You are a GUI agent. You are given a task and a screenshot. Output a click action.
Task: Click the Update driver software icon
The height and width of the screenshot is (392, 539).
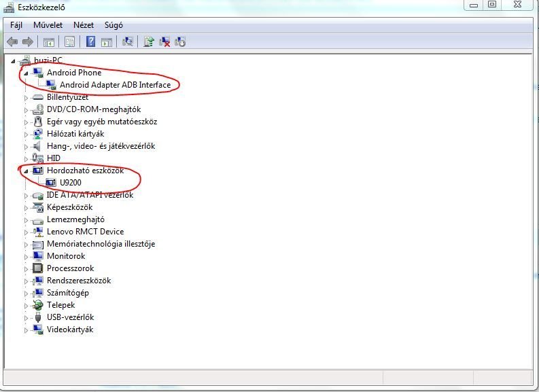coord(149,41)
